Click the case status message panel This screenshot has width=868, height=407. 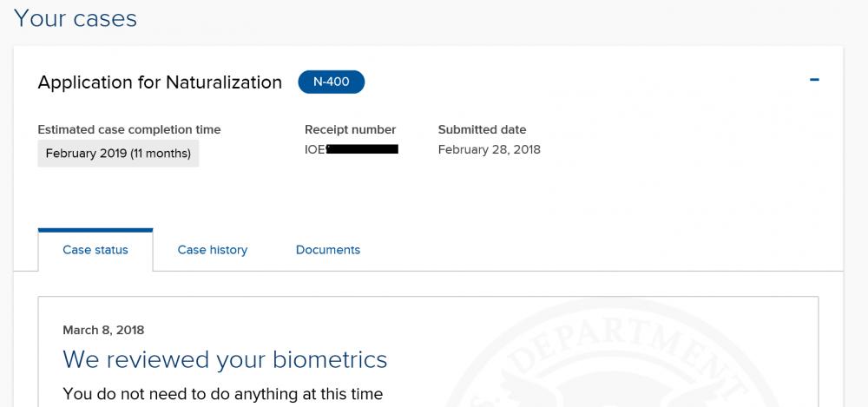click(428, 351)
